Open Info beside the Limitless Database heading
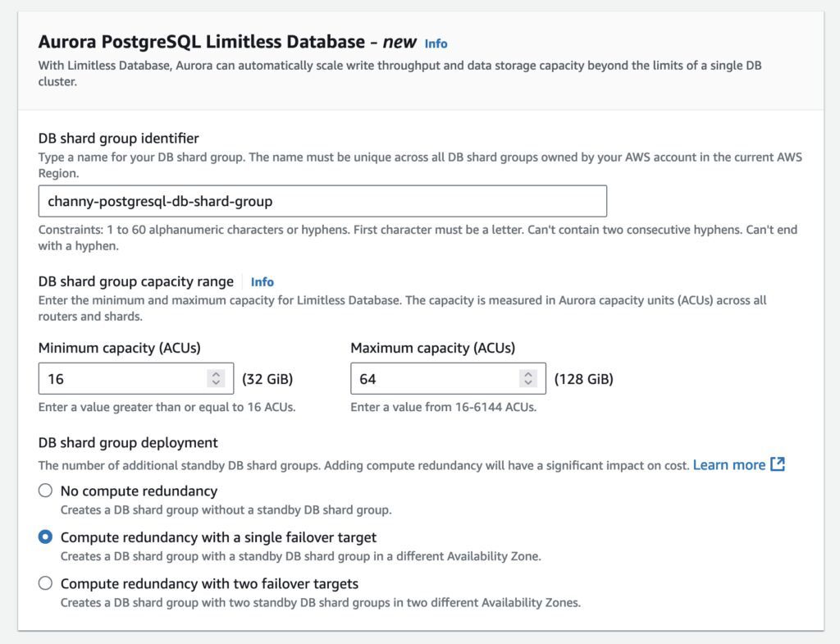840x644 pixels. (x=435, y=44)
